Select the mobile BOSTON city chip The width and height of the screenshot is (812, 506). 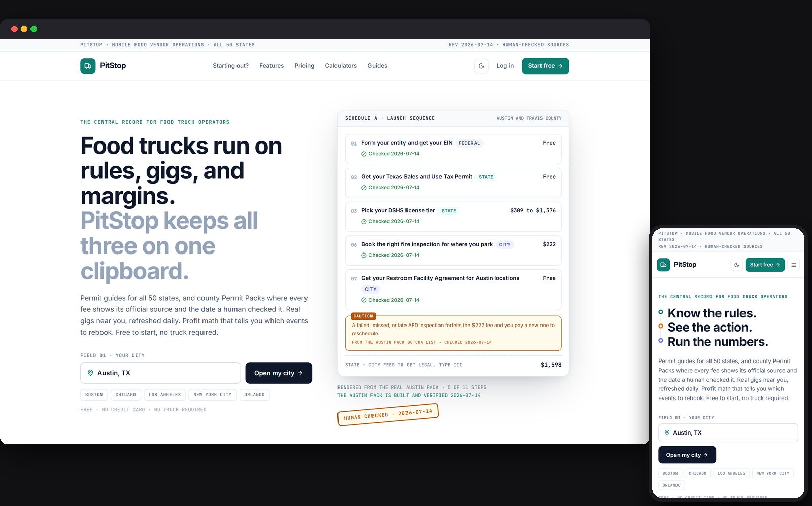tap(670, 473)
